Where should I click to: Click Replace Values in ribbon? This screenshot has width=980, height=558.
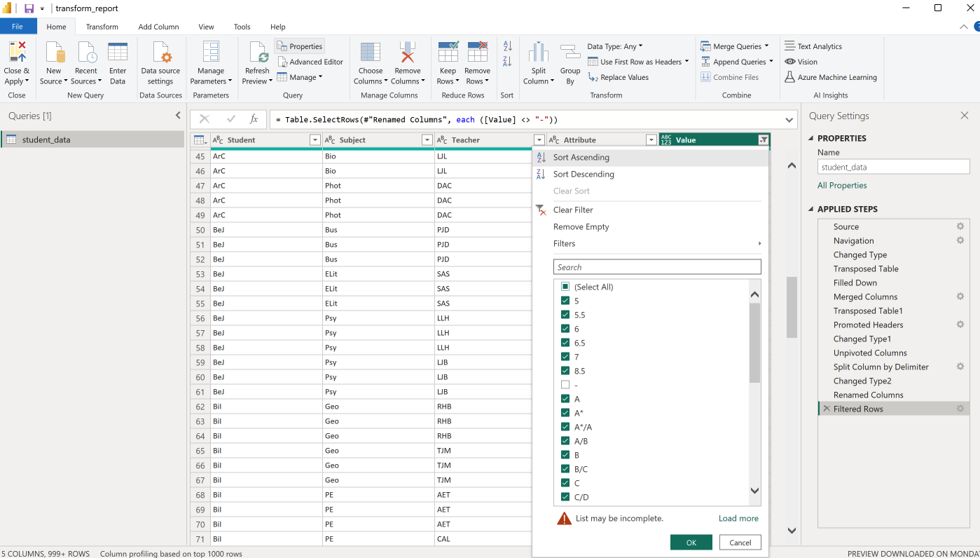(618, 77)
